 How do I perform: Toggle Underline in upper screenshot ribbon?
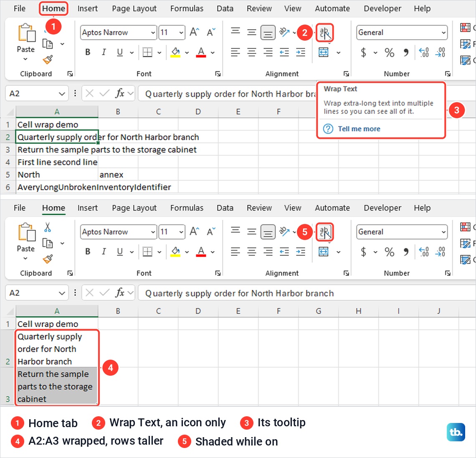click(x=120, y=52)
